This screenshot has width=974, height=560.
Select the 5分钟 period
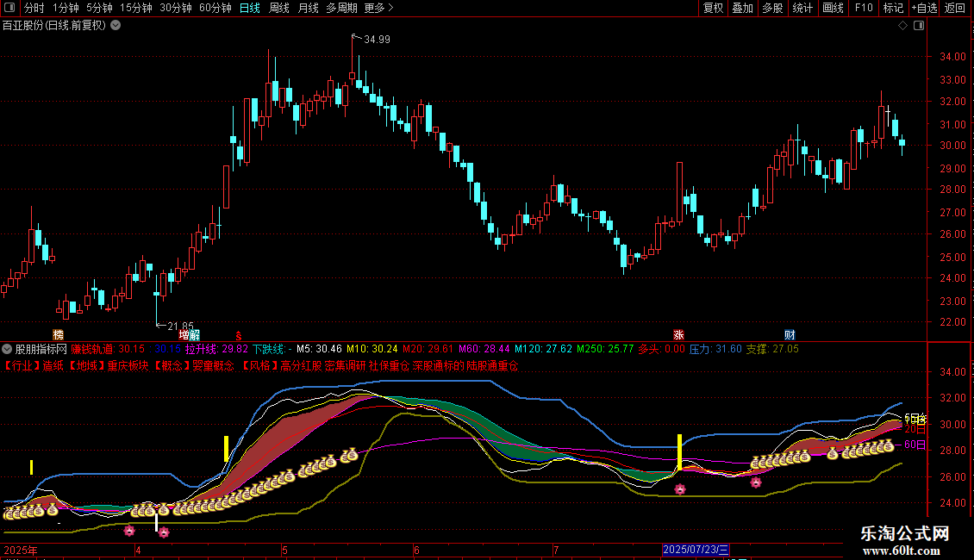pos(99,8)
